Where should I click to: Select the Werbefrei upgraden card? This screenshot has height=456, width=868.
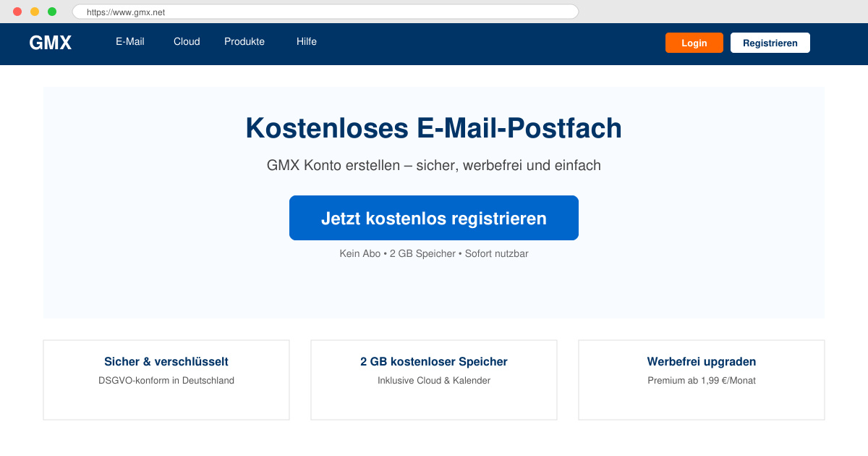702,380
